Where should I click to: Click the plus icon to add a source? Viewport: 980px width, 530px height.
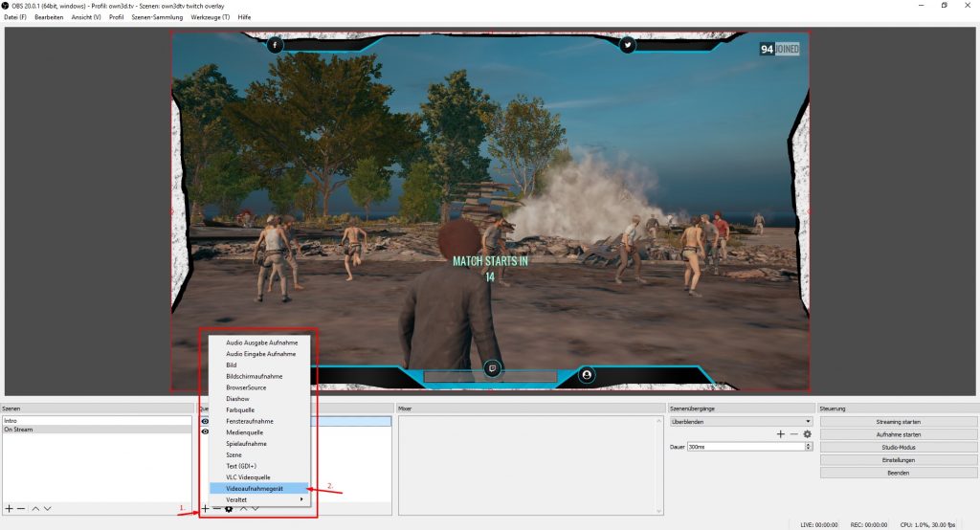tap(205, 508)
